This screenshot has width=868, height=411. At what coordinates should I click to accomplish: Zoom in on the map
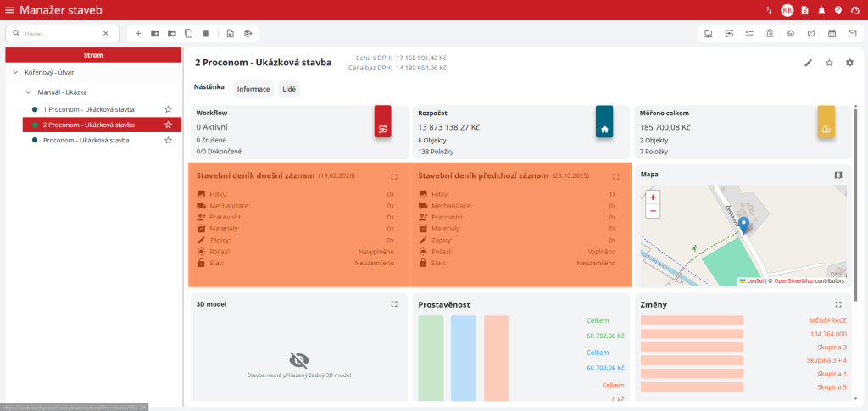[653, 197]
